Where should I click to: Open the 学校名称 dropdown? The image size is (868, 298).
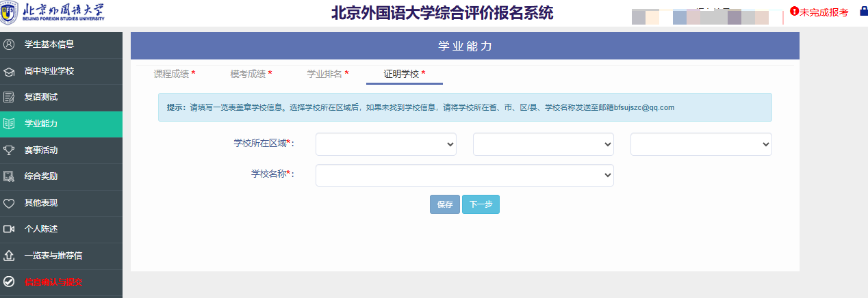coord(464,176)
